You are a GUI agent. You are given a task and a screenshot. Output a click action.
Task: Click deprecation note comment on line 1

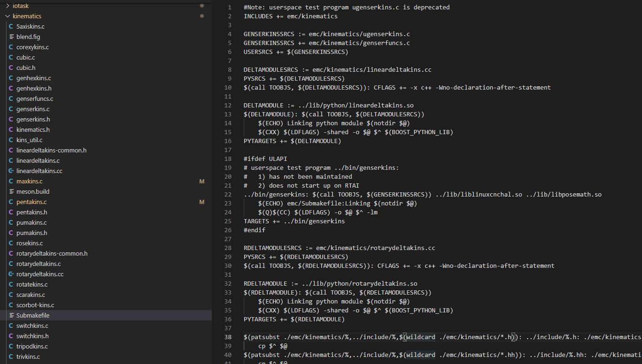pos(347,7)
